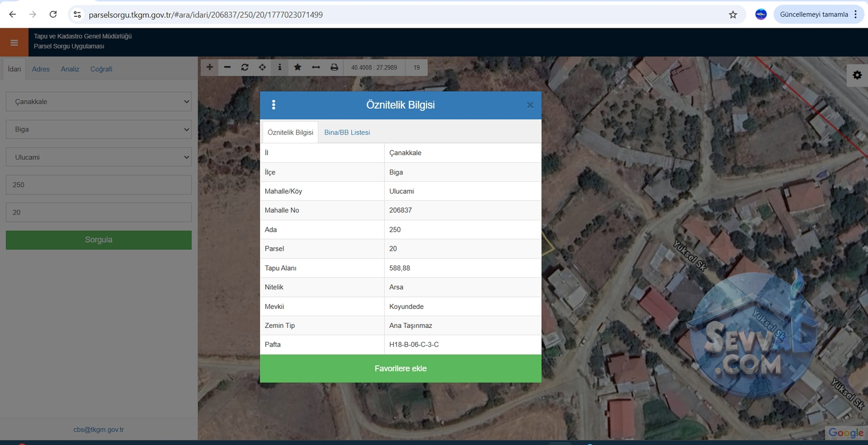Click the İl value Çanakkale in the table

coord(405,153)
